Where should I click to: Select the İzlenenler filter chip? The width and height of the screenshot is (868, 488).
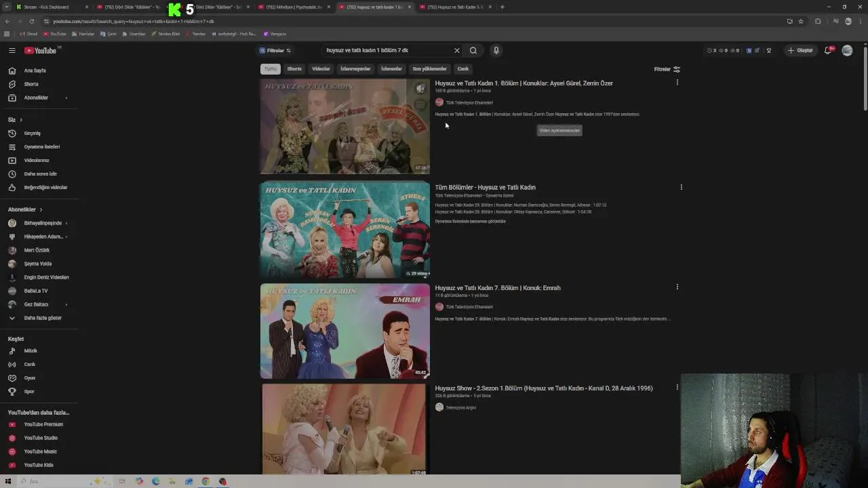click(391, 68)
